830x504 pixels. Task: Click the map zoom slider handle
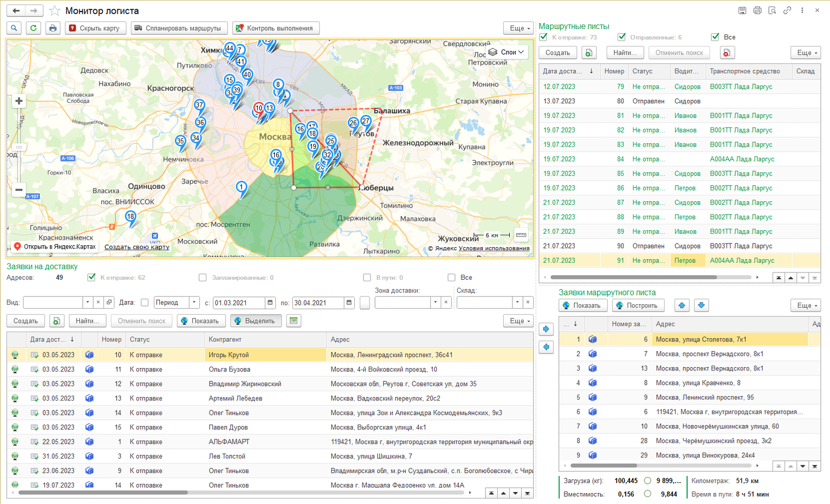tap(19, 147)
